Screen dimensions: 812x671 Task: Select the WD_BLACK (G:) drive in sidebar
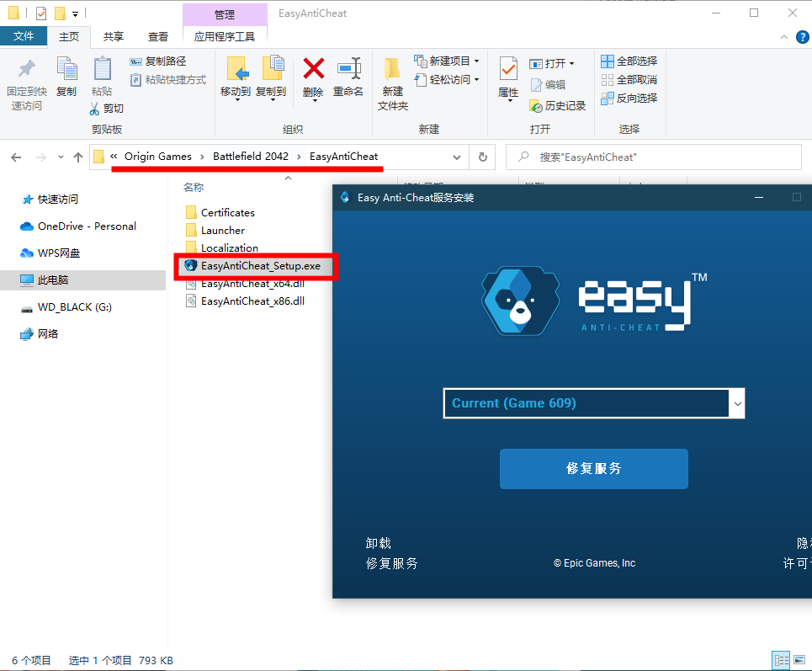pyautogui.click(x=74, y=307)
